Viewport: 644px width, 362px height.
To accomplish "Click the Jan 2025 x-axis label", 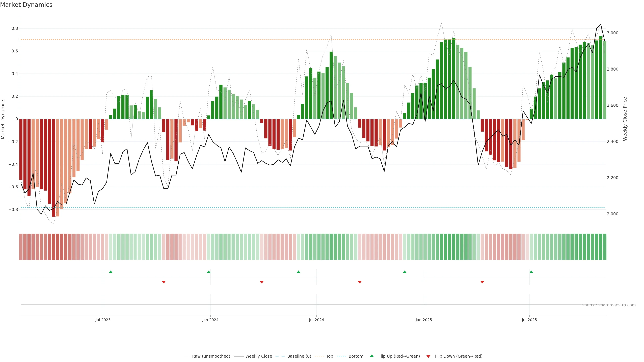I will click(423, 320).
